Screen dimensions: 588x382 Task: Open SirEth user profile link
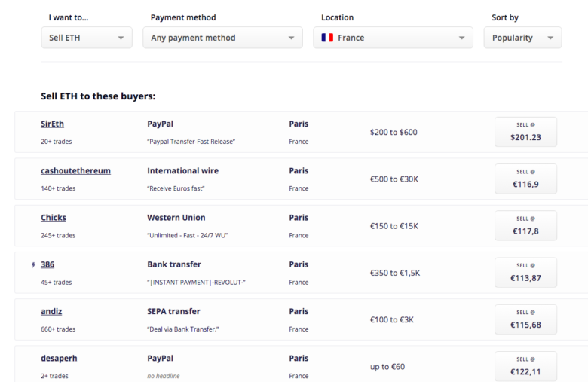point(52,124)
